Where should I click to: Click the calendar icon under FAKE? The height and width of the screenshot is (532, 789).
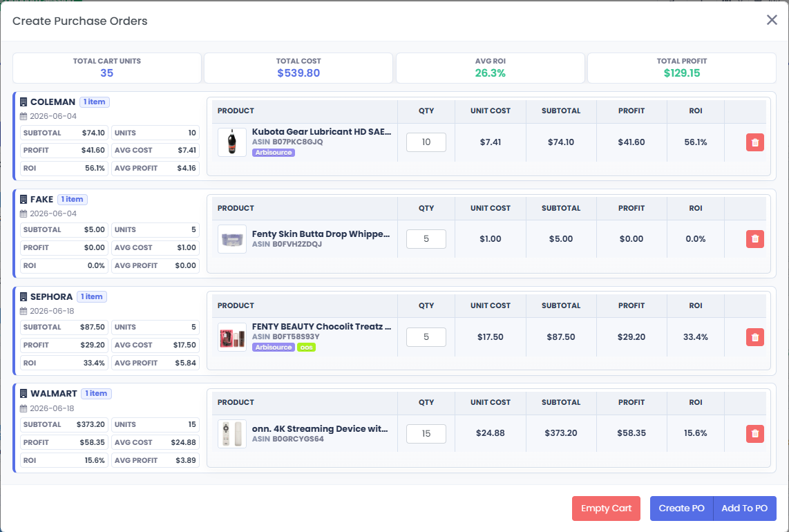(x=23, y=214)
